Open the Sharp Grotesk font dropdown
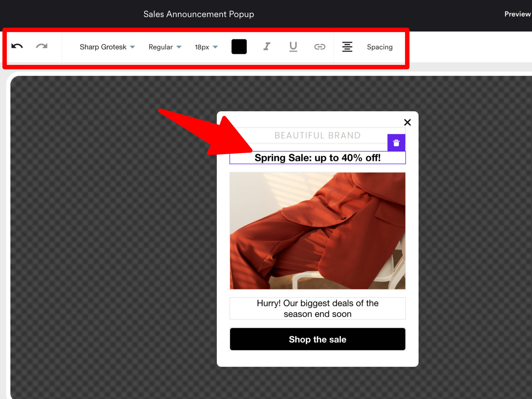532x399 pixels. (107, 47)
